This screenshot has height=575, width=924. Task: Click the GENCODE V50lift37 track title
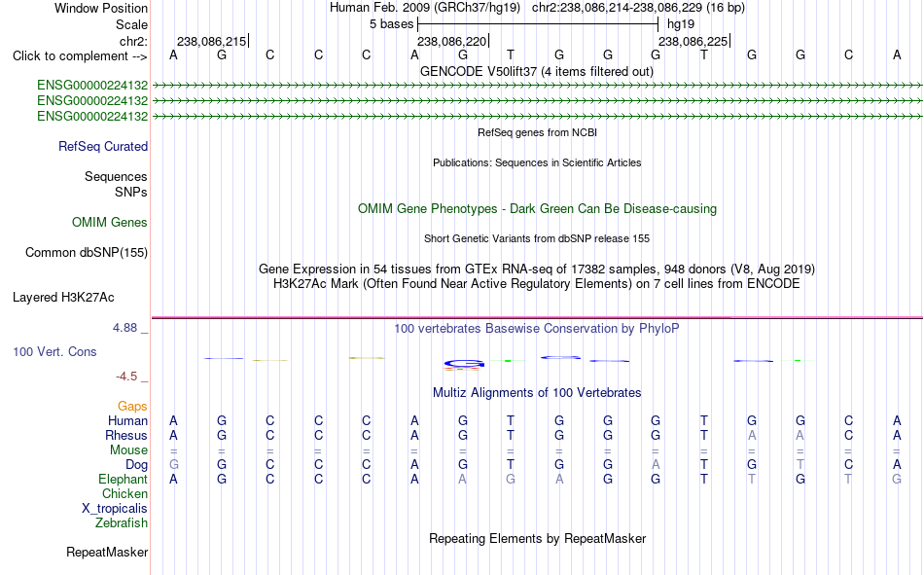coord(537,71)
